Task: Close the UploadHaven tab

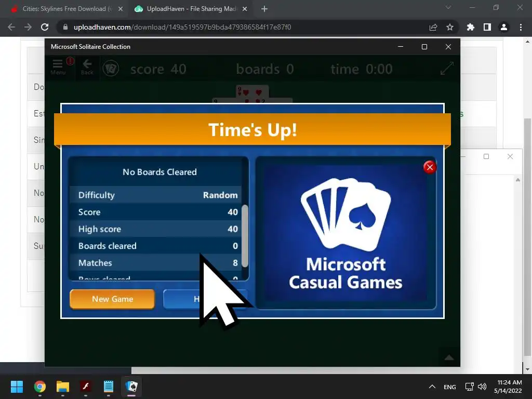Action: click(245, 9)
